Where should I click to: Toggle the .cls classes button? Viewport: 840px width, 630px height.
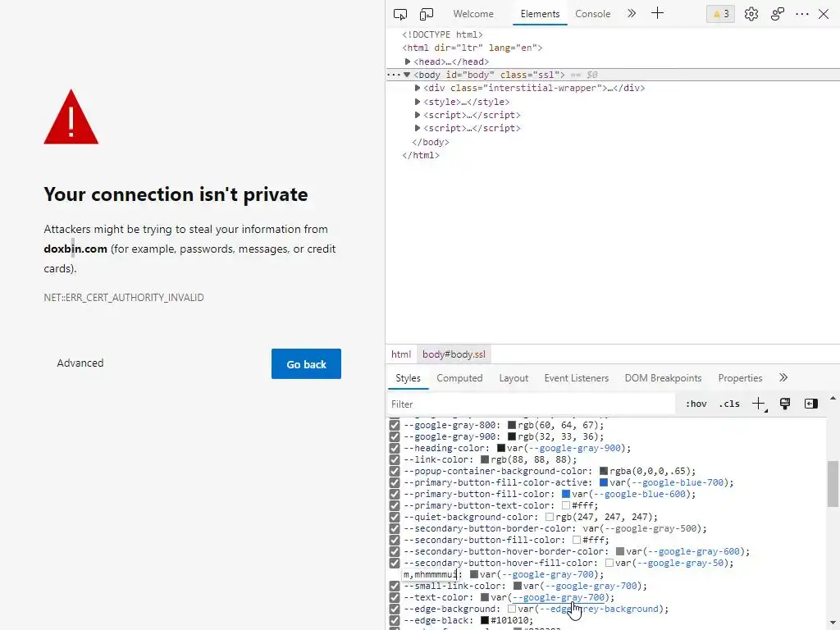(x=729, y=404)
